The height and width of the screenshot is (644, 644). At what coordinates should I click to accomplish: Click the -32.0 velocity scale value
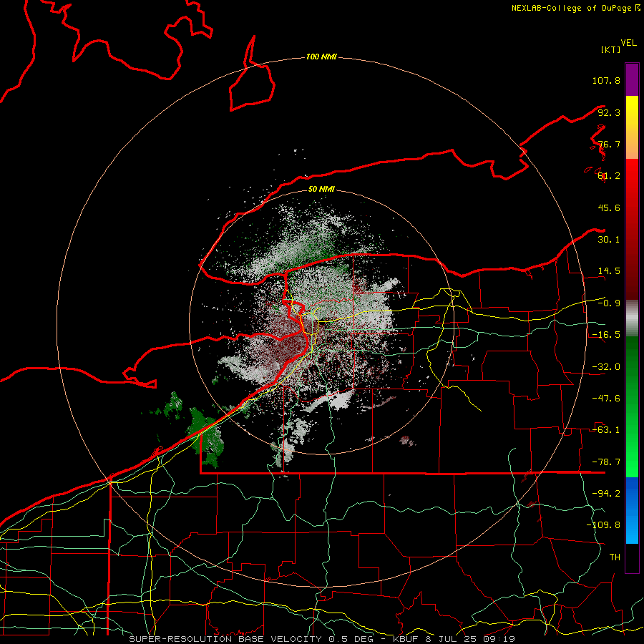pyautogui.click(x=606, y=367)
